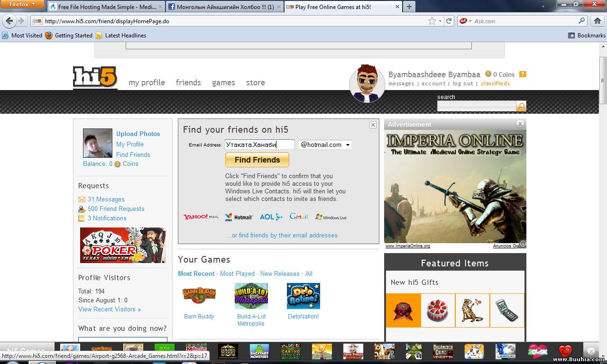Screen dimensions: 607x364
Task: Open the Barn Buddy game icon
Action: tap(199, 296)
